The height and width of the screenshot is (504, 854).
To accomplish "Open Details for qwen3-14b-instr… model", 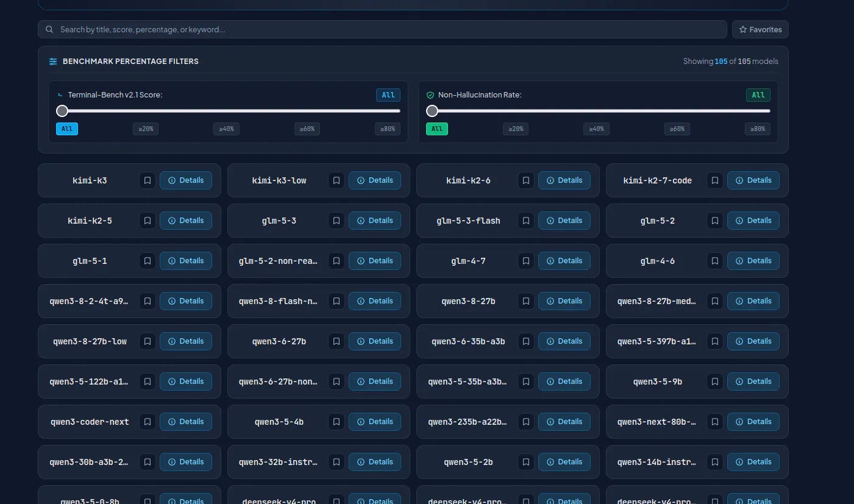I will 753,462.
